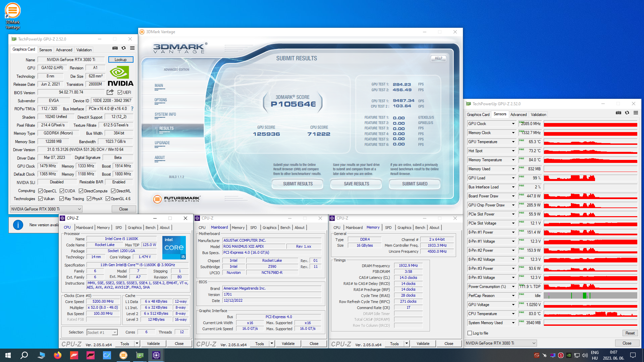
Task: Open System Info in 3DMark Vantage
Action: point(165,114)
